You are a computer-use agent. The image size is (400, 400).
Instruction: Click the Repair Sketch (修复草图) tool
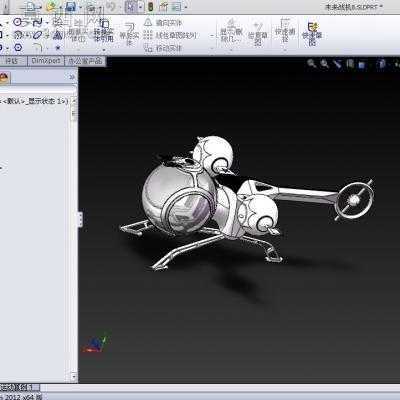click(x=258, y=33)
